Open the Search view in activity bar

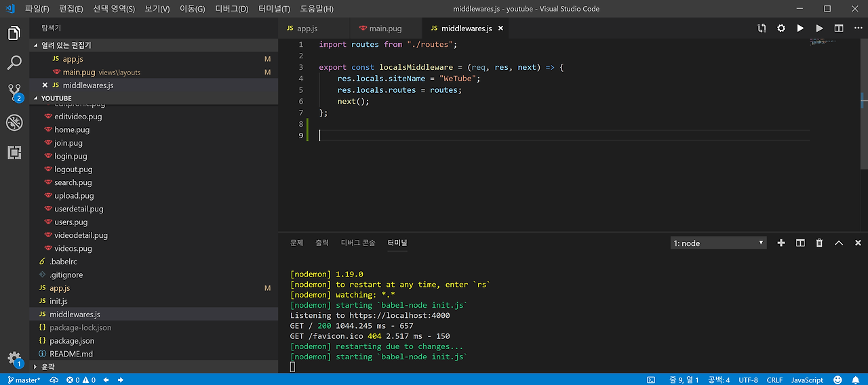pyautogui.click(x=14, y=63)
